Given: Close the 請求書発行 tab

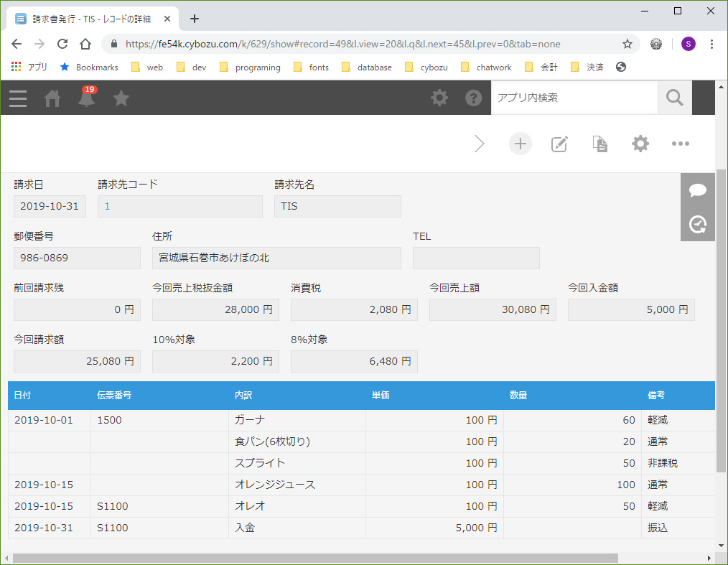Looking at the screenshot, I should (167, 19).
